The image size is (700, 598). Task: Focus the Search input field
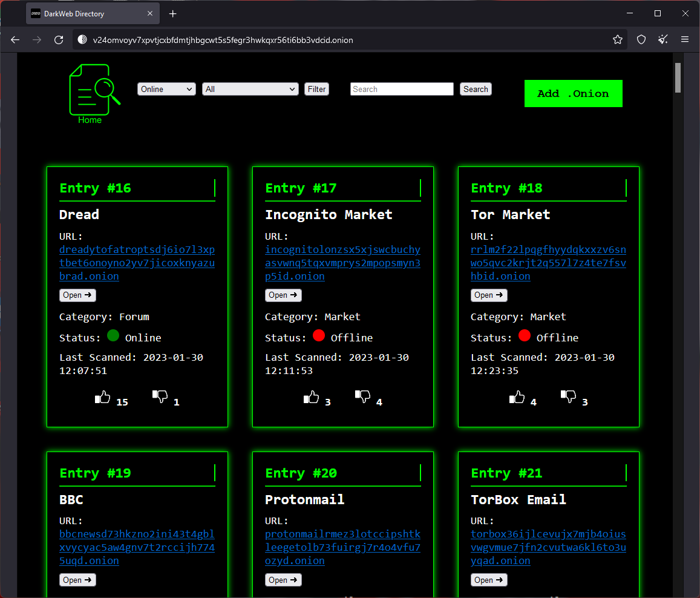coord(402,90)
